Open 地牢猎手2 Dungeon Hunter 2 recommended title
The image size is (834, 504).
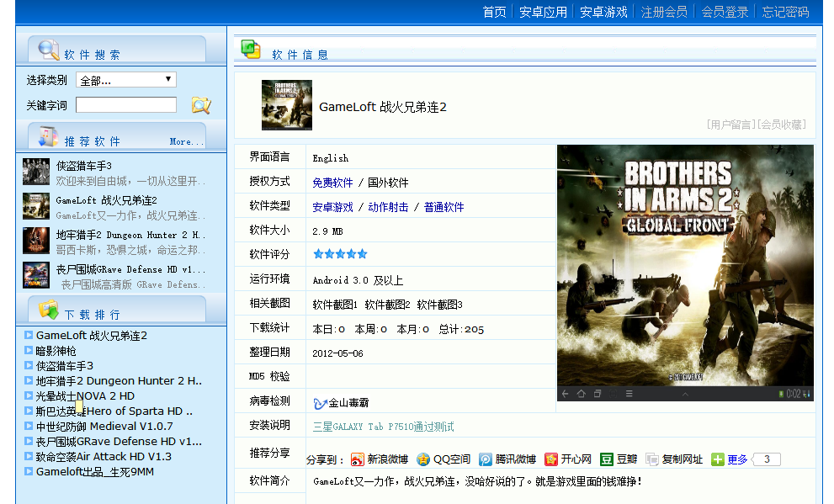pyautogui.click(x=130, y=235)
